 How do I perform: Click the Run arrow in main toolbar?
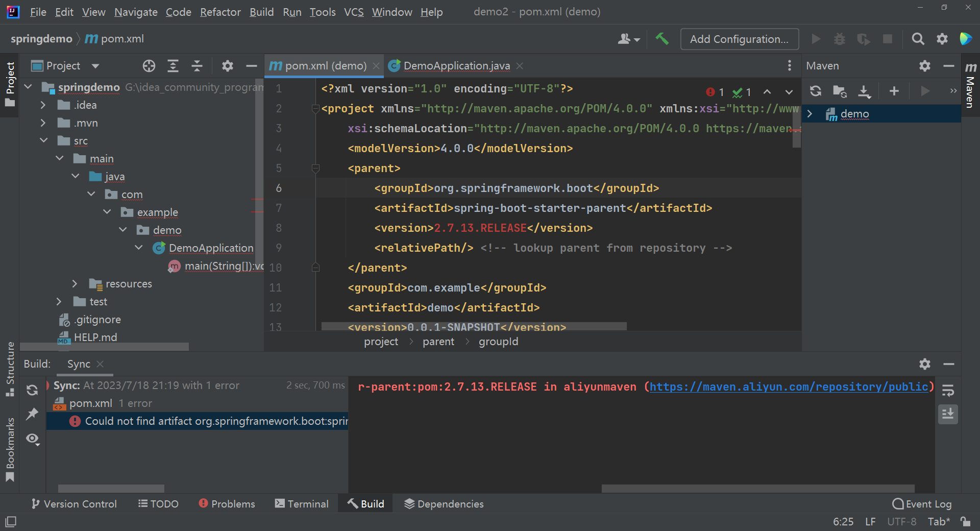(x=816, y=39)
